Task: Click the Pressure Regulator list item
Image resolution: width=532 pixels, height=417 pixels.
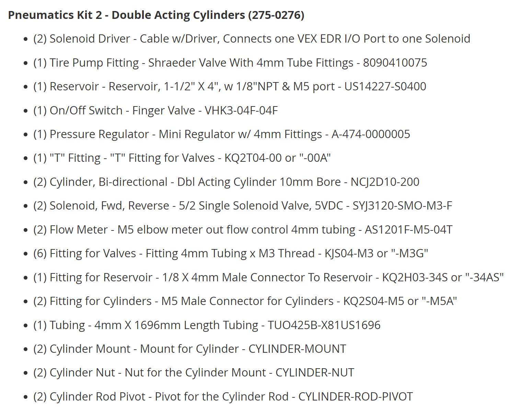Action: click(221, 134)
